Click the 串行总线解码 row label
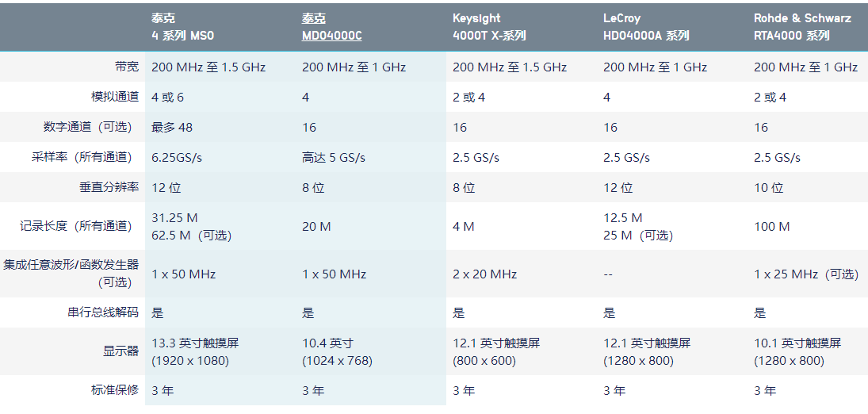The width and height of the screenshot is (868, 414). coord(103,312)
